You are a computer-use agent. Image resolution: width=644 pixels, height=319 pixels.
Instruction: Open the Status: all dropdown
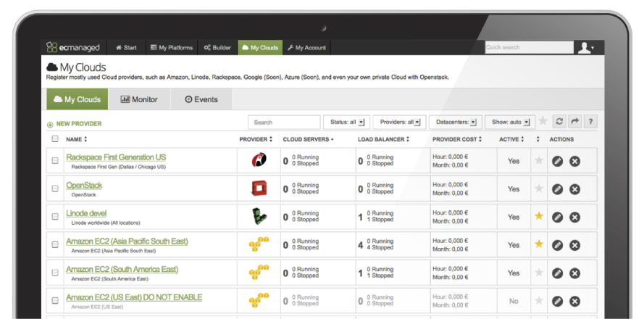347,122
